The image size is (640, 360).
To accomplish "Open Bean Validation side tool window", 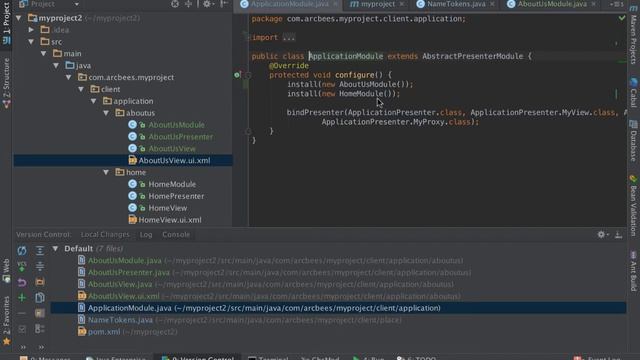I will tap(633, 206).
